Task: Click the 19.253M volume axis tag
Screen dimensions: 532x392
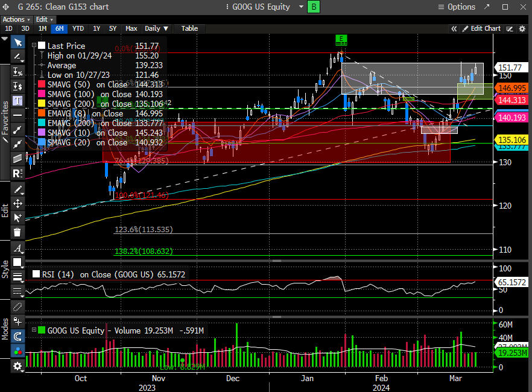Action: (512, 353)
